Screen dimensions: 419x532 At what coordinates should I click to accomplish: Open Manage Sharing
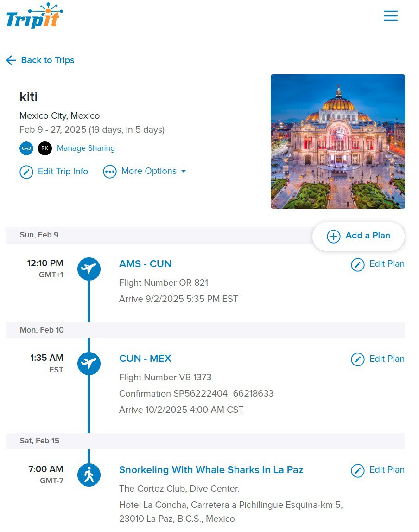86,148
